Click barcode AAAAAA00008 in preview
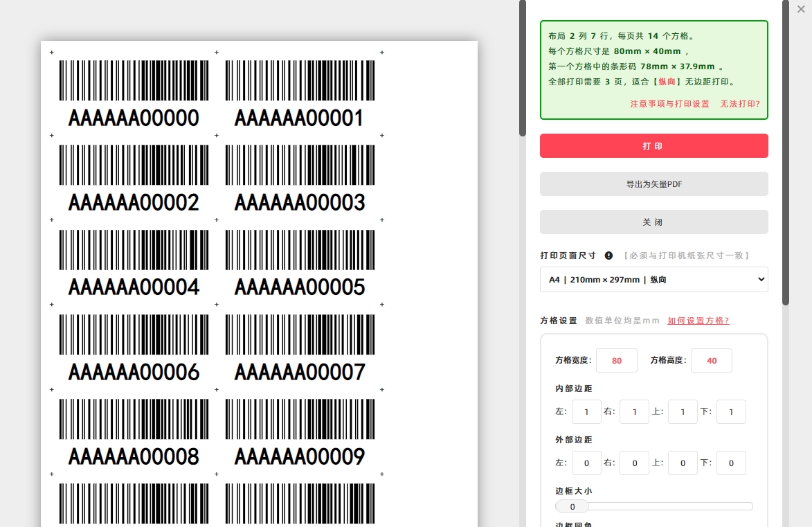This screenshot has height=527, width=812. click(134, 433)
